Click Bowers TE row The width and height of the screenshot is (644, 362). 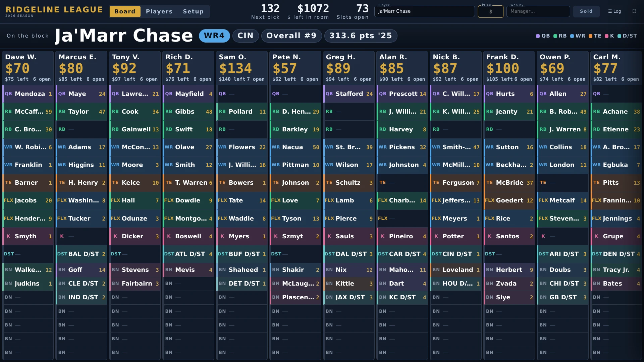(242, 183)
